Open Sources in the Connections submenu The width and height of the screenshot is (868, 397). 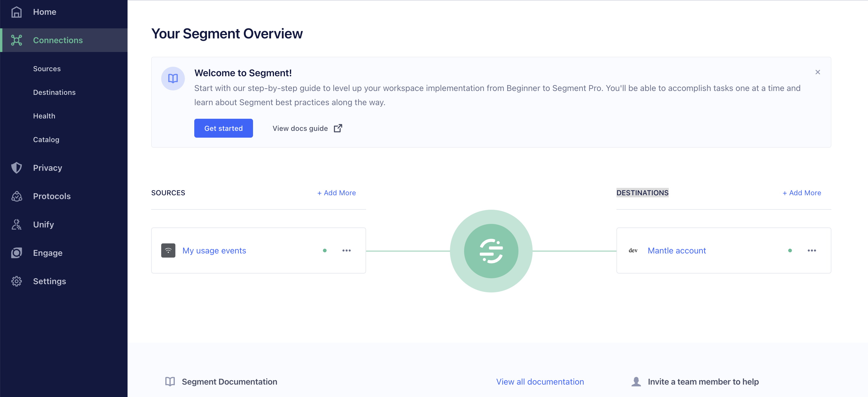[x=47, y=69]
